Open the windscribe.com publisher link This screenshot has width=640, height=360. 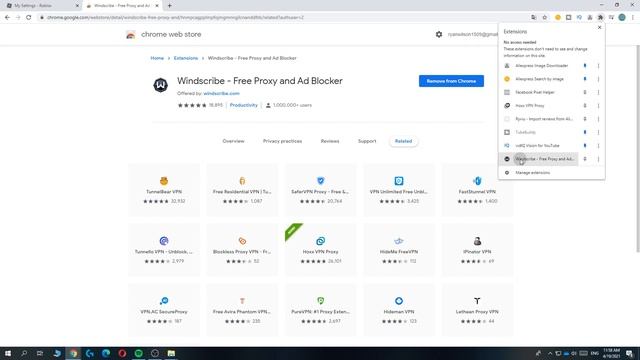(221, 93)
